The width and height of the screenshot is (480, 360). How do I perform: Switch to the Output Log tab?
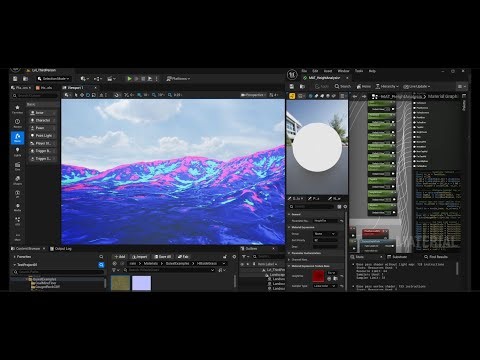(x=61, y=249)
